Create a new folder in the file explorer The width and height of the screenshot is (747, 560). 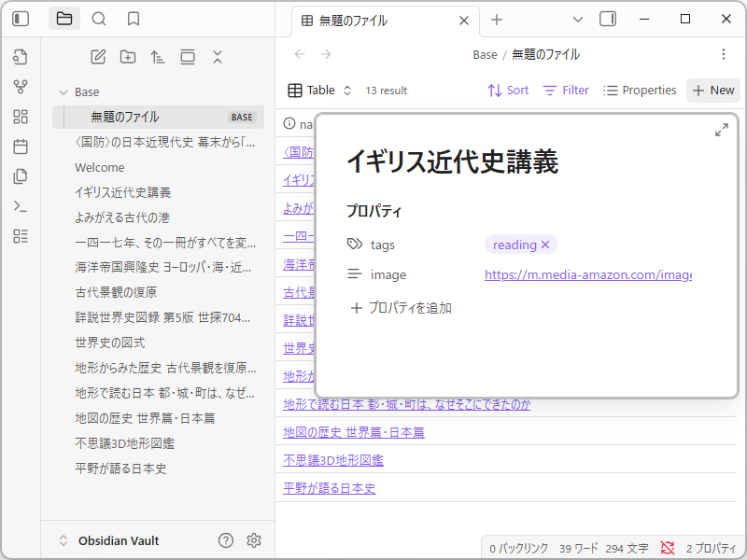click(x=128, y=57)
